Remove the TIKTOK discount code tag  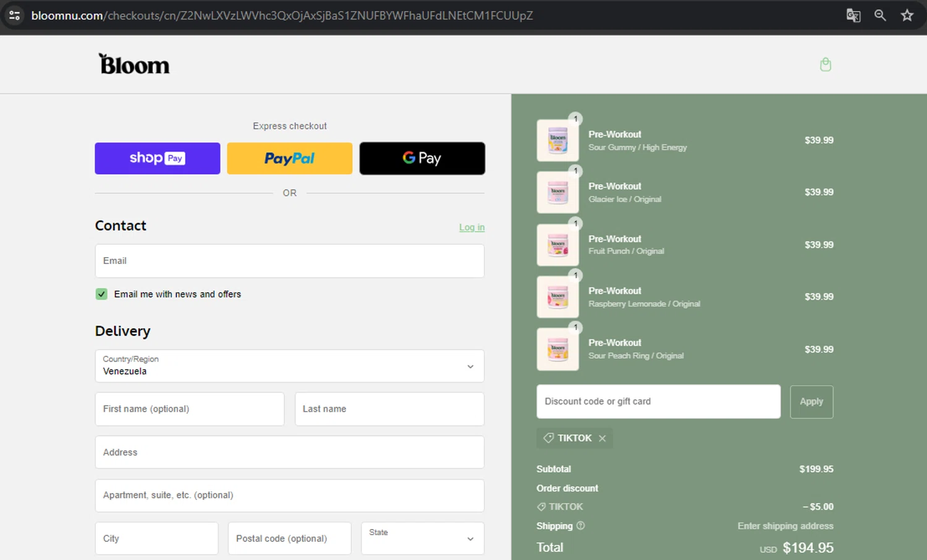[602, 438]
